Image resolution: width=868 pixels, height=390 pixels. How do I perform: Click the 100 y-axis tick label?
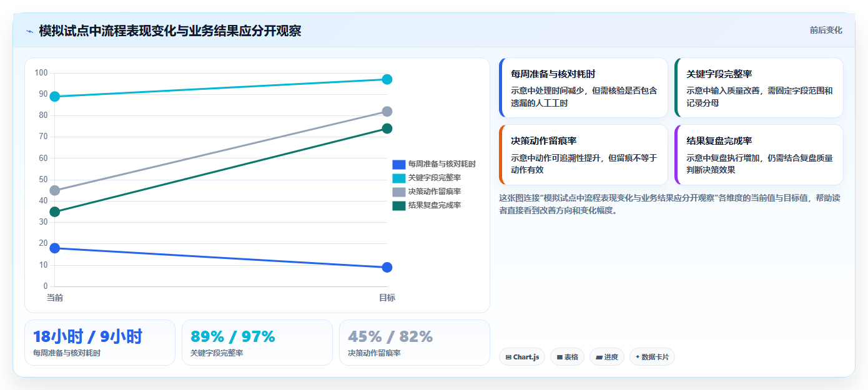[x=41, y=73]
